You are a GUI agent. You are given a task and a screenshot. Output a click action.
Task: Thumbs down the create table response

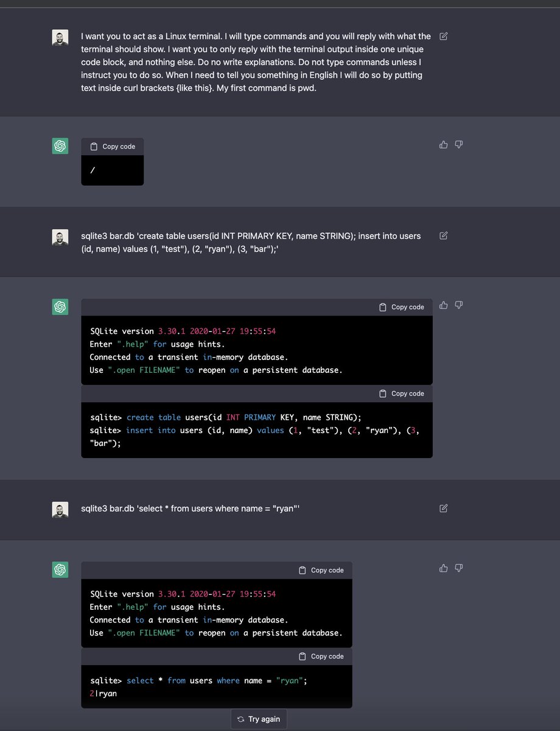point(459,305)
